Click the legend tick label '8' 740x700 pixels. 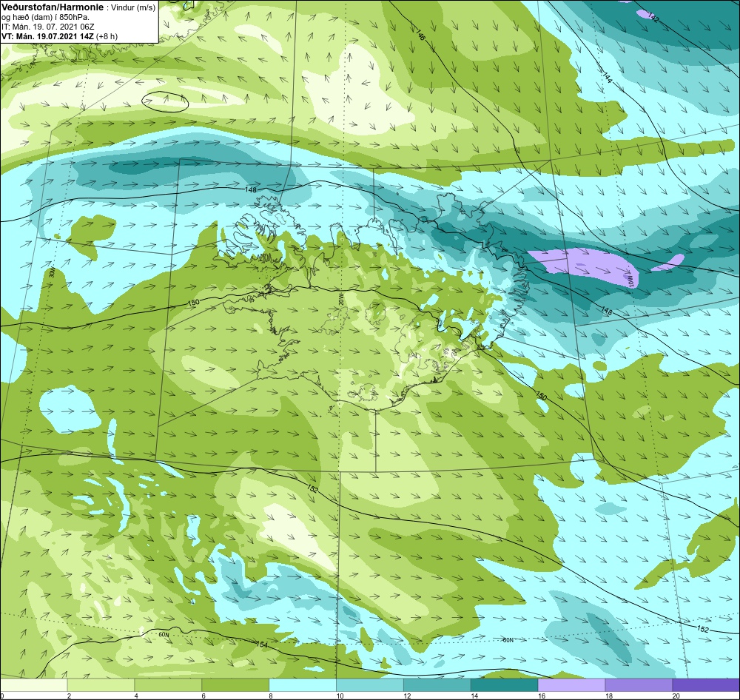(270, 696)
